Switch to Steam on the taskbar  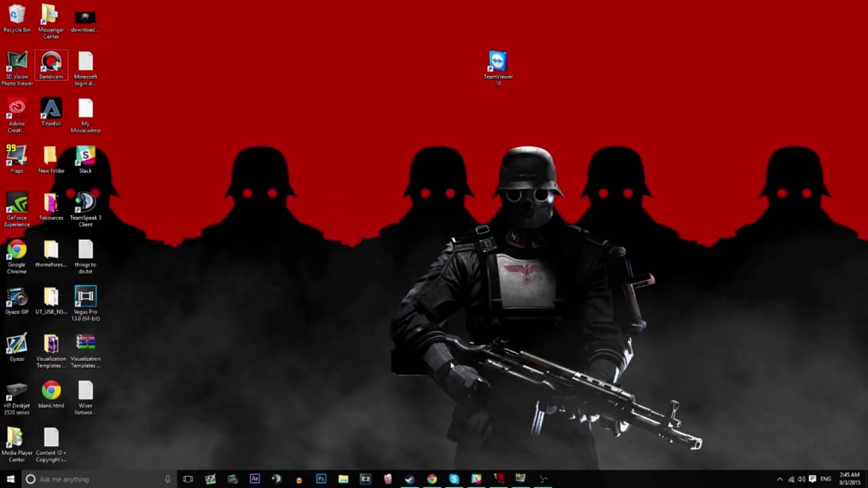(410, 479)
